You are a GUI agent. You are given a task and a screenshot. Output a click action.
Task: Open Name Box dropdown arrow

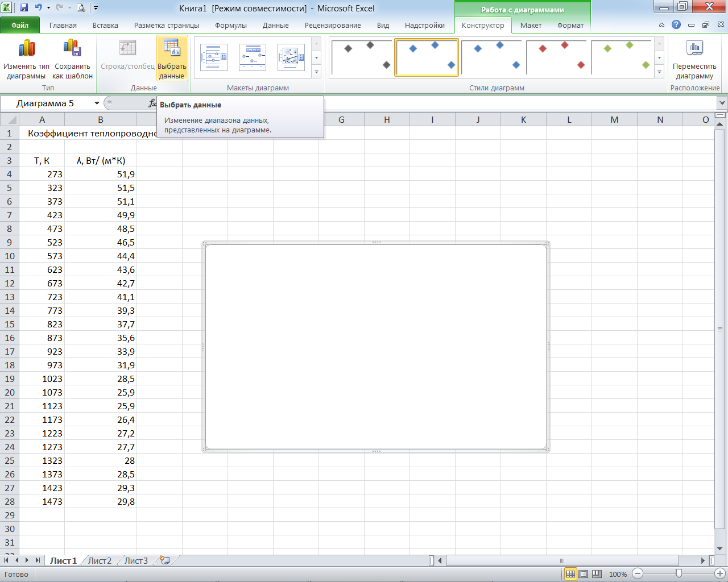coord(97,103)
